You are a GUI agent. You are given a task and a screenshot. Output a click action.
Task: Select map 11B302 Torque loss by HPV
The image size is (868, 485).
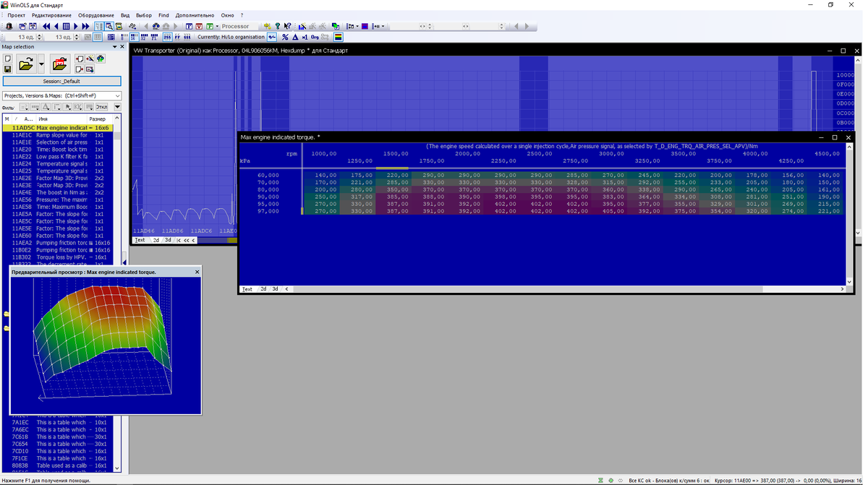[x=58, y=257]
